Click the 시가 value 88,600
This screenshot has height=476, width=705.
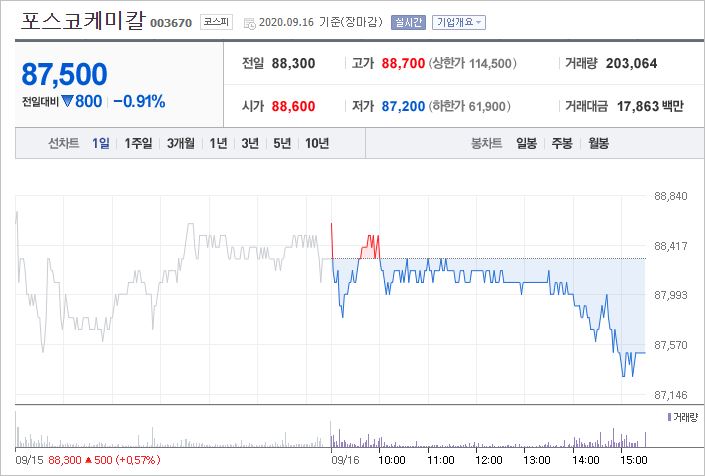pyautogui.click(x=293, y=107)
